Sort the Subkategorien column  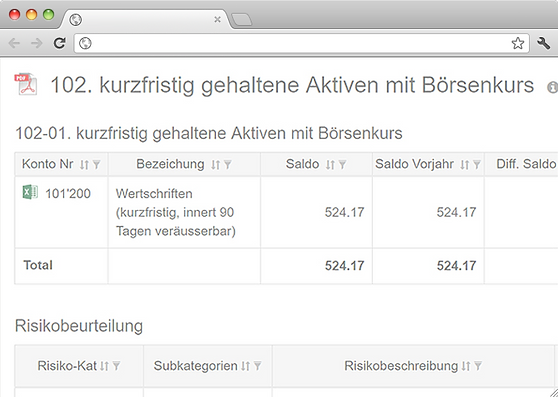pyautogui.click(x=245, y=366)
